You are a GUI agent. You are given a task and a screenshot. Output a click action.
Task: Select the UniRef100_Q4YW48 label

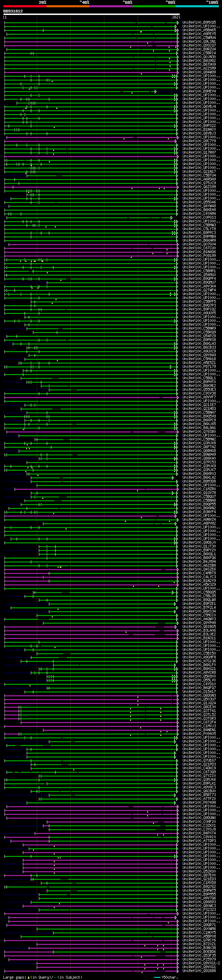199,206
